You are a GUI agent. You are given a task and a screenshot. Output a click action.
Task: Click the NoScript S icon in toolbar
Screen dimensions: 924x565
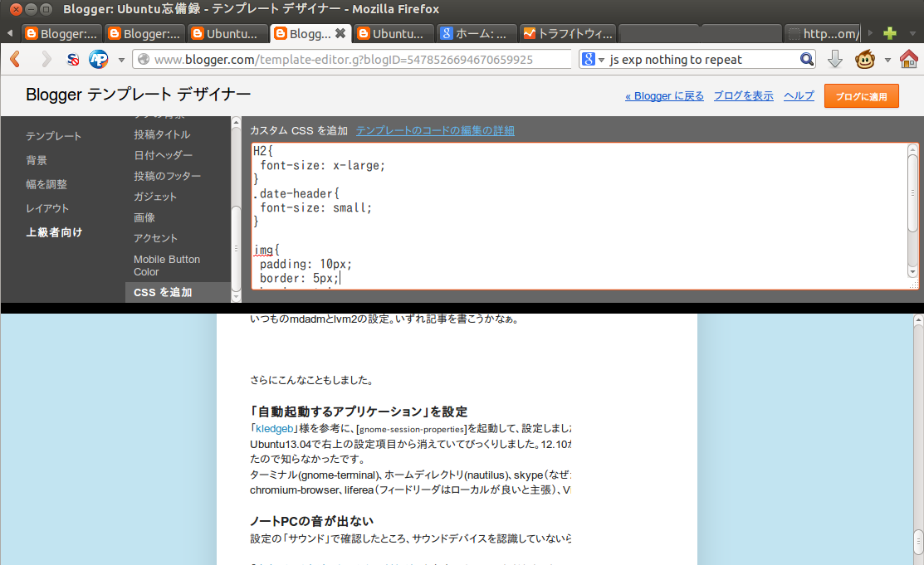73,59
